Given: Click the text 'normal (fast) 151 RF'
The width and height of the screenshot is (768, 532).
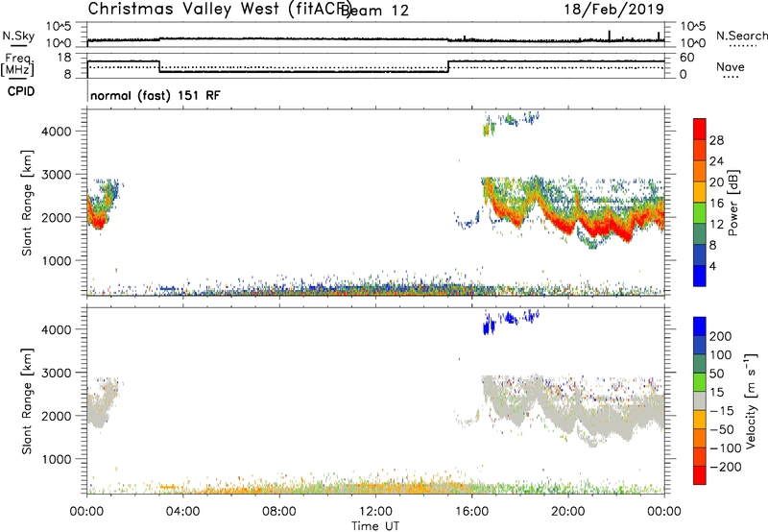Looking at the screenshot, I should [x=156, y=95].
